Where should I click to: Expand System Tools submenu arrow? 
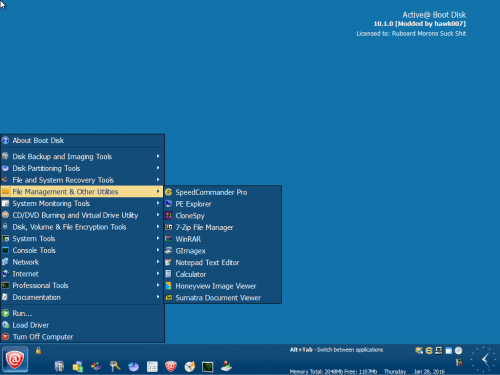tap(158, 238)
